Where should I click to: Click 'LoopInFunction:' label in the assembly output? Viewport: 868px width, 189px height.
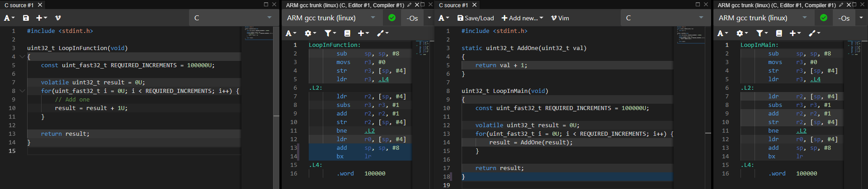pyautogui.click(x=335, y=45)
